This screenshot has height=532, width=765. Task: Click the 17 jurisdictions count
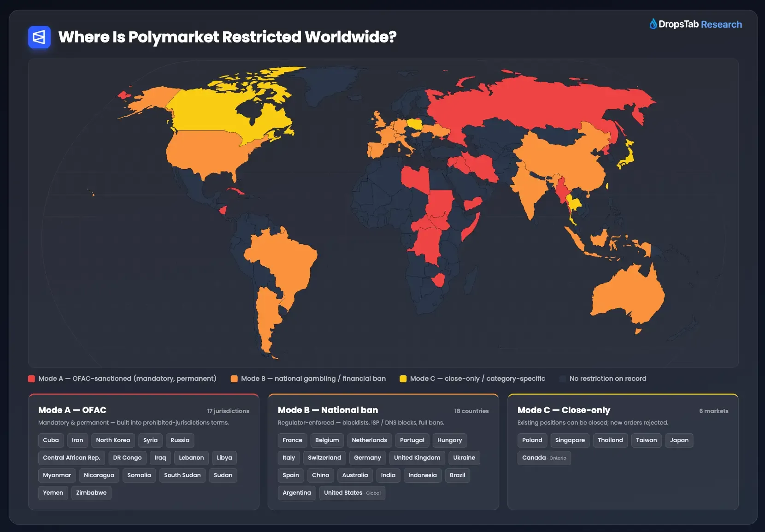click(228, 411)
